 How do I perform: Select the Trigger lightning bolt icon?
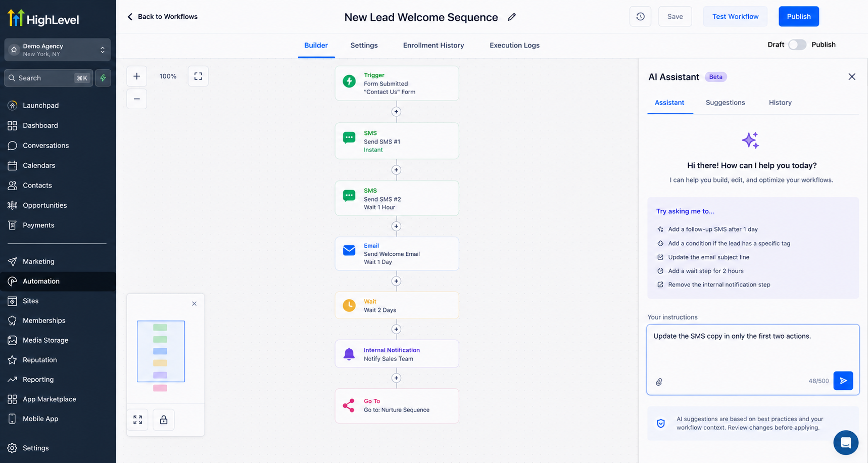pos(349,81)
